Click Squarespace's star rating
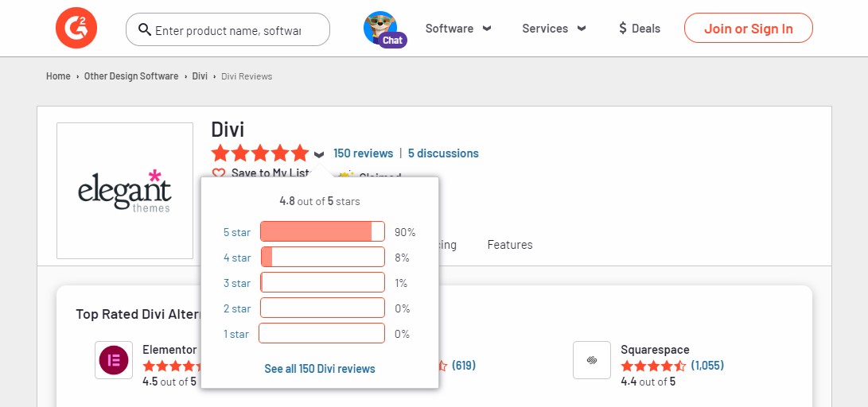 (x=653, y=366)
